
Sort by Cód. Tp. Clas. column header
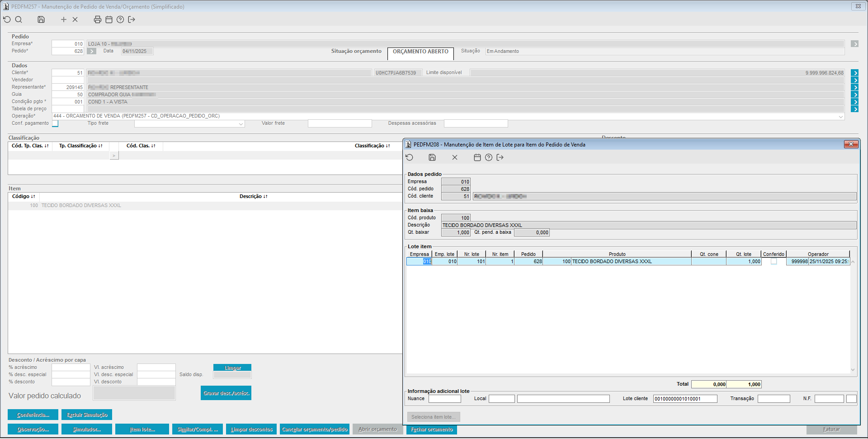30,146
